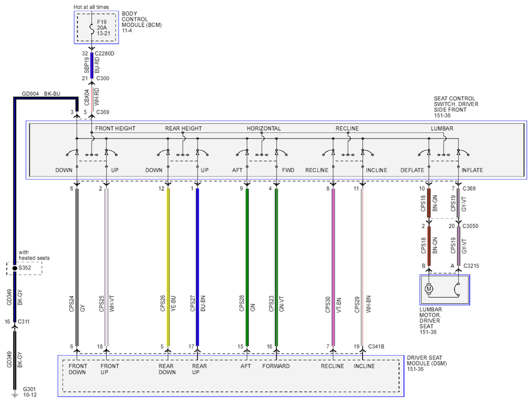The width and height of the screenshot is (532, 402).
Task: Select the CPS25 WH-VT wire label
Action: [x=107, y=303]
